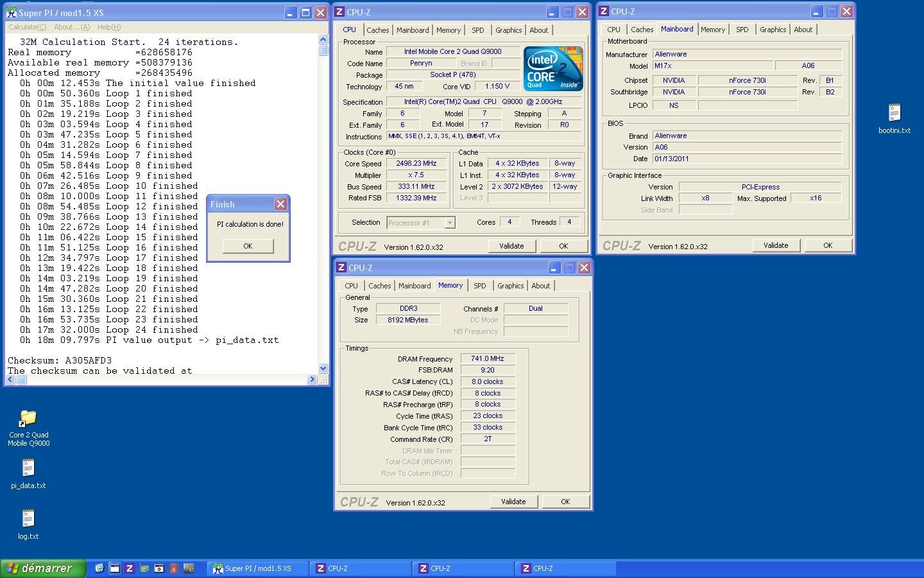Click the Rated FSB value 1332.39 MHz
Image resolution: width=924 pixels, height=578 pixels.
416,198
